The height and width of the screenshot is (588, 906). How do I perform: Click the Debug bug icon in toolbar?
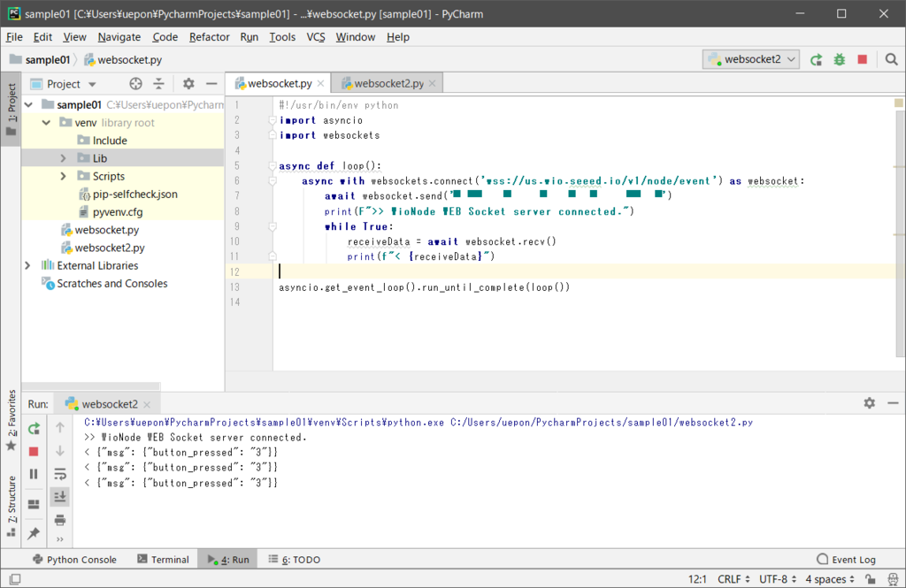839,59
